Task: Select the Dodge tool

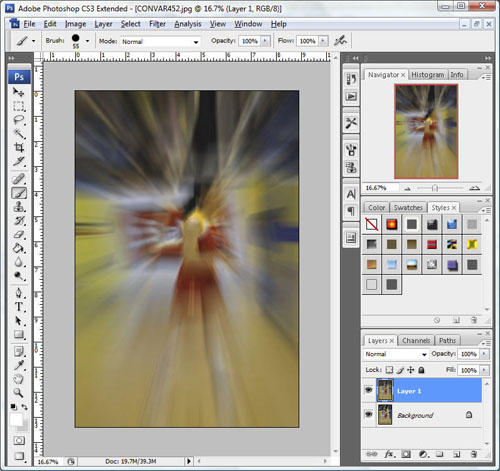Action: pyautogui.click(x=18, y=276)
